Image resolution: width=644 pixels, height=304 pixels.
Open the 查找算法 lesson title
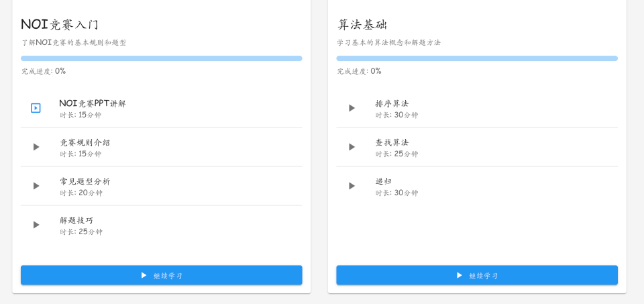pos(392,142)
